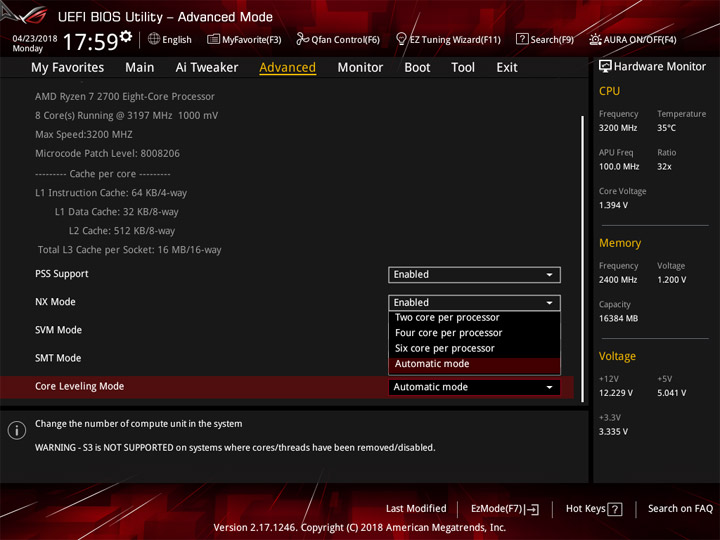Image resolution: width=720 pixels, height=540 pixels.
Task: Click the MyFavorite list icon
Action: [x=213, y=39]
